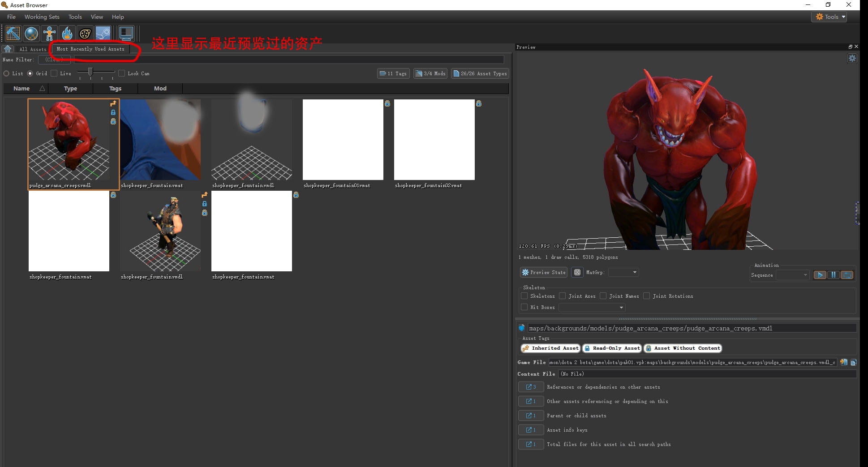868x467 pixels.
Task: Open the Sequence dropdown
Action: (792, 275)
